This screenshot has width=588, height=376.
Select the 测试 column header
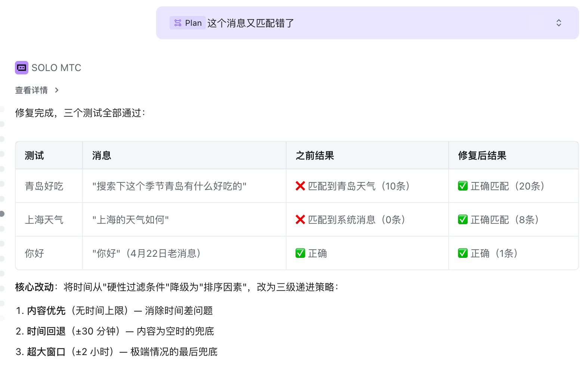34,155
